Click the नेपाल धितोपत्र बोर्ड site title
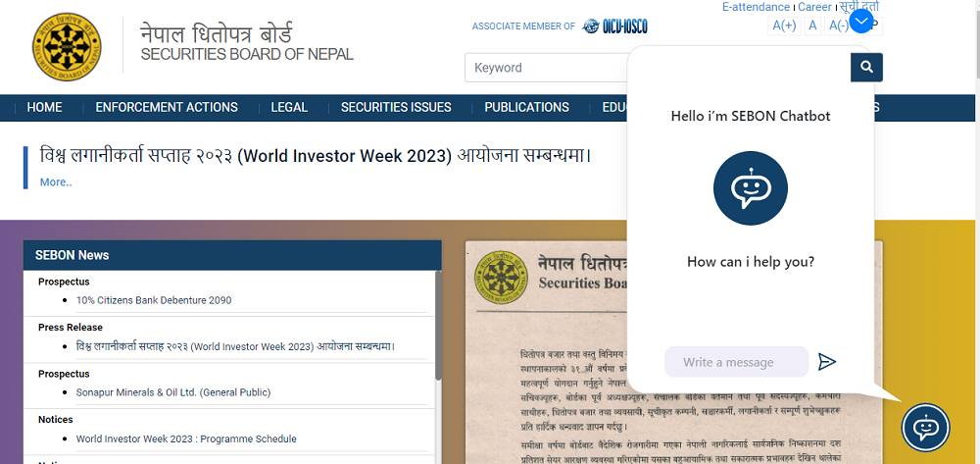The height and width of the screenshot is (464, 980). coord(217,32)
